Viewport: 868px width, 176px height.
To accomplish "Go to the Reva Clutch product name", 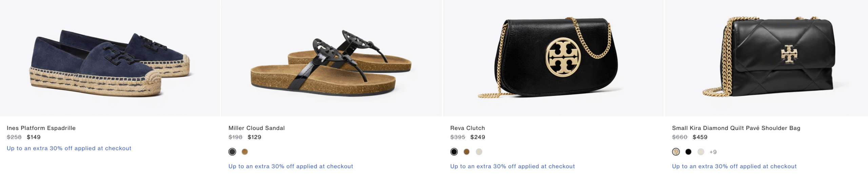I will tap(468, 128).
